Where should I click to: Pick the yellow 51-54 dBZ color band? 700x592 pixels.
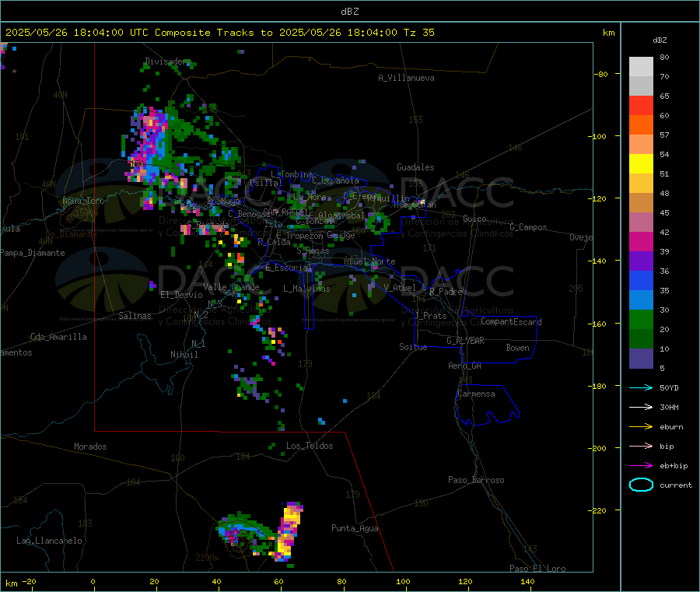[x=641, y=164]
